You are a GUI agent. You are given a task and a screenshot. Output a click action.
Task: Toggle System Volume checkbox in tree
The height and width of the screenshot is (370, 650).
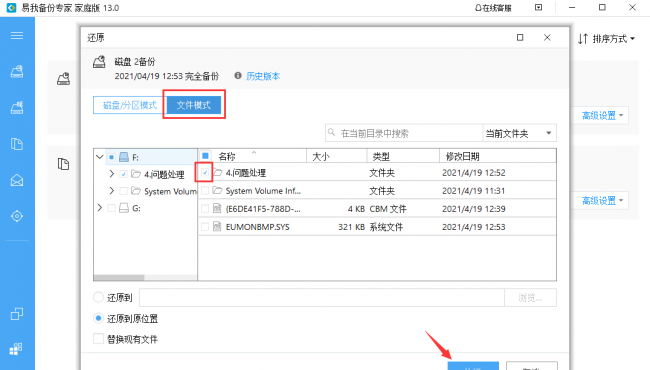click(x=123, y=191)
